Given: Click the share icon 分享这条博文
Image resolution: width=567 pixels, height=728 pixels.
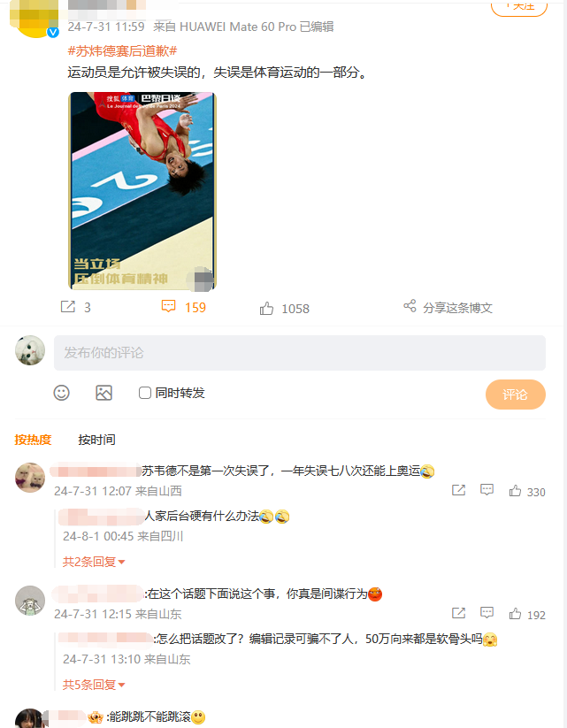Looking at the screenshot, I should coord(410,306).
